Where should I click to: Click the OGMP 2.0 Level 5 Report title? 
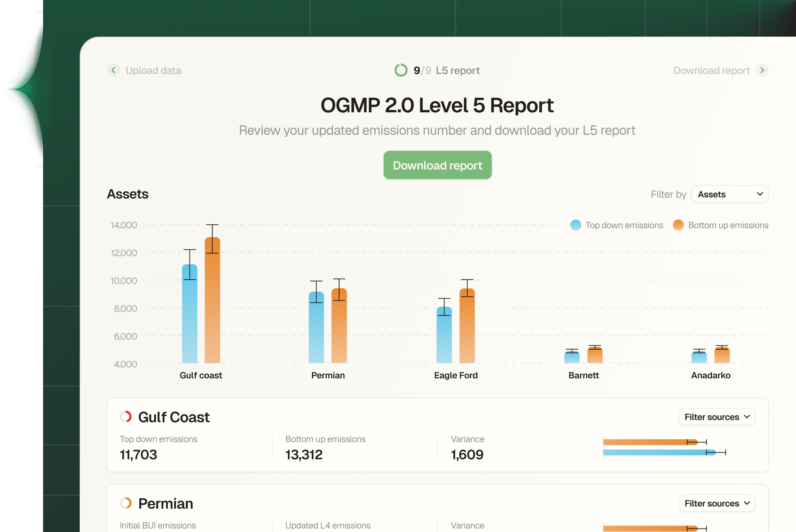point(437,105)
